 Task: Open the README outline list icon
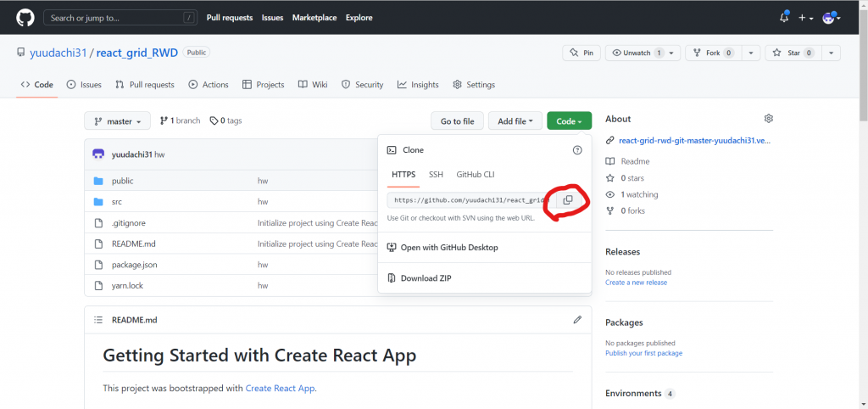pyautogui.click(x=98, y=320)
